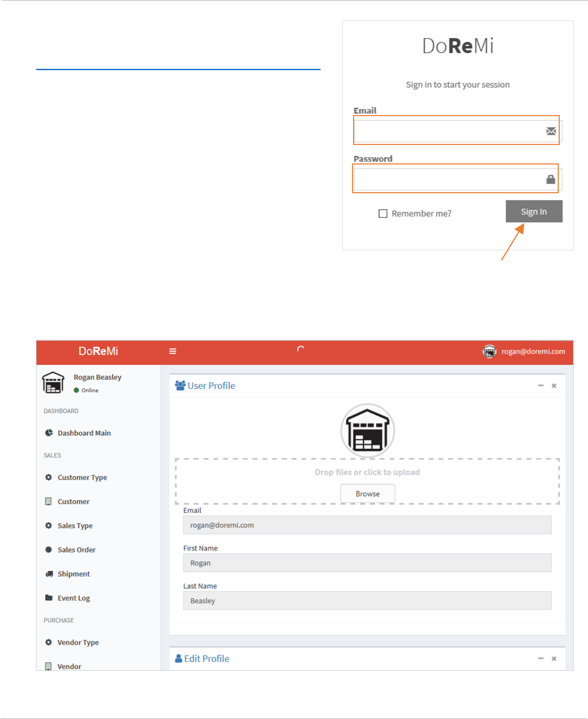The height and width of the screenshot is (719, 588).
Task: Open Customer Type in the sidebar
Action: (x=82, y=477)
